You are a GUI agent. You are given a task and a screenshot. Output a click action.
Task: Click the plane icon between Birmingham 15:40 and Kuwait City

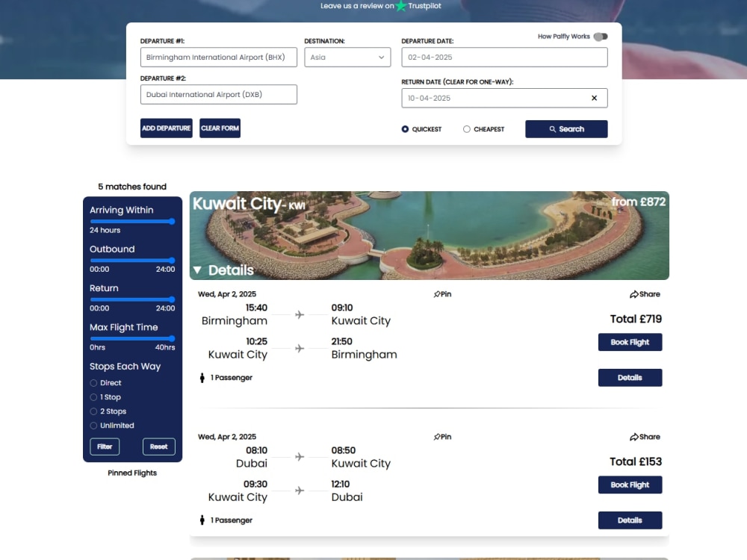[300, 315]
